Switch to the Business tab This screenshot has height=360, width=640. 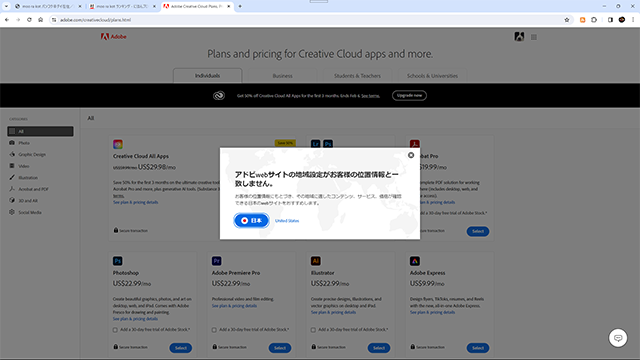[282, 76]
